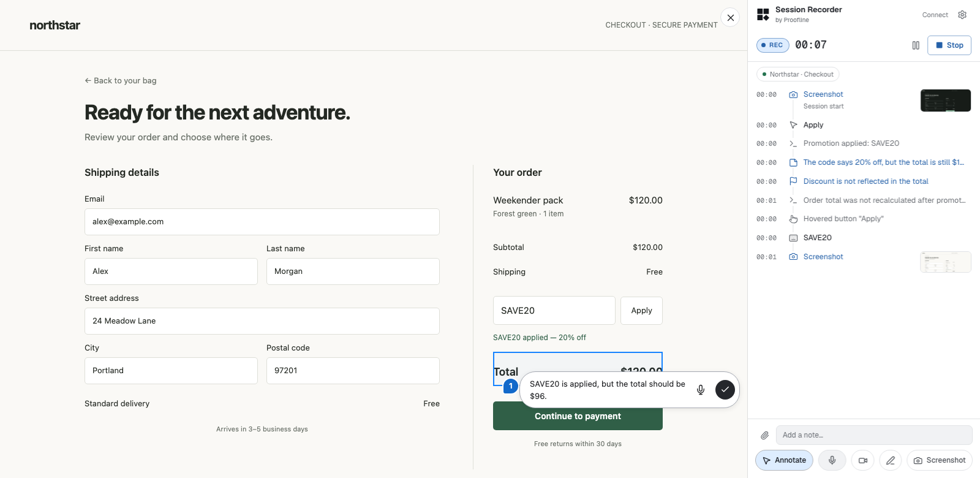Click the "Northstar · Checkout" page chip
The height and width of the screenshot is (478, 980).
pyautogui.click(x=798, y=74)
